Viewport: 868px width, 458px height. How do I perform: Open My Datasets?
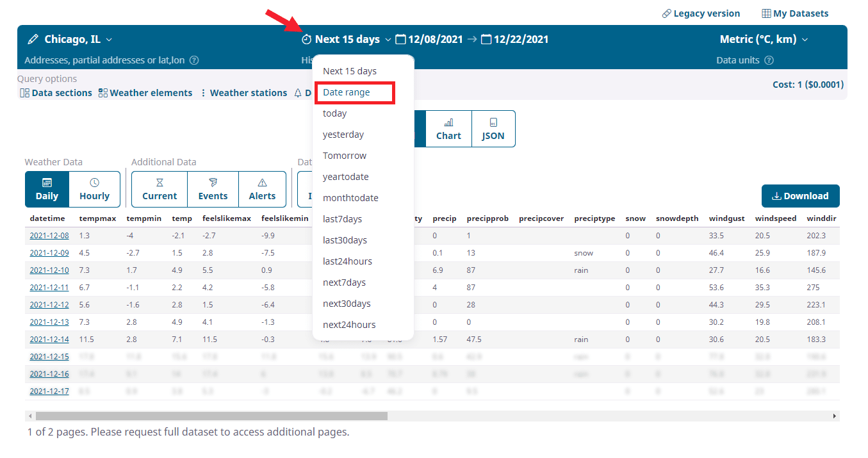click(x=795, y=13)
